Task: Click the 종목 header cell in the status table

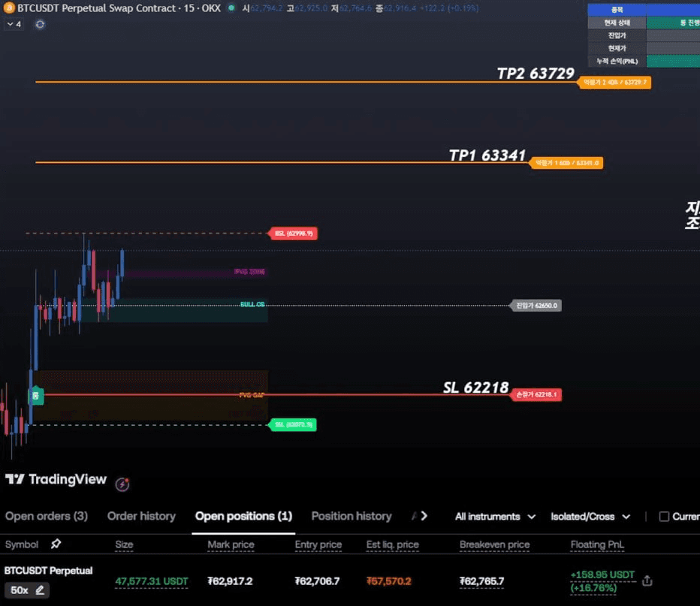Action: [x=617, y=9]
